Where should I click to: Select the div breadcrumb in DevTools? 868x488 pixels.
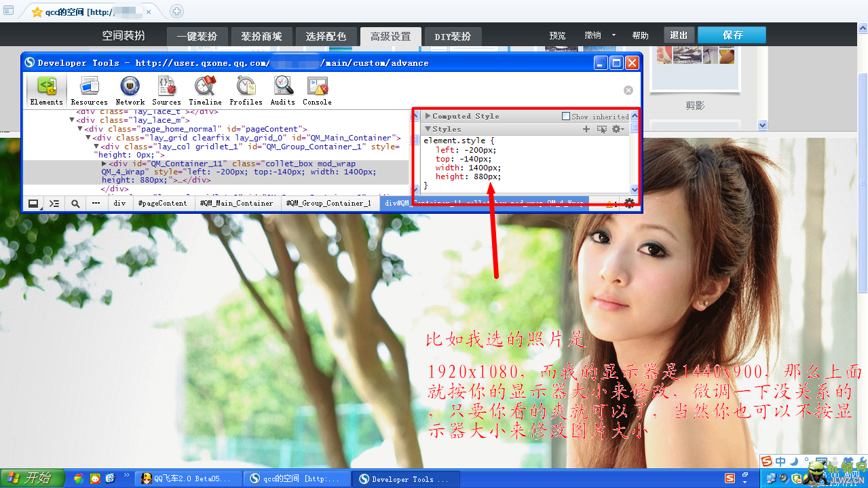click(x=119, y=203)
